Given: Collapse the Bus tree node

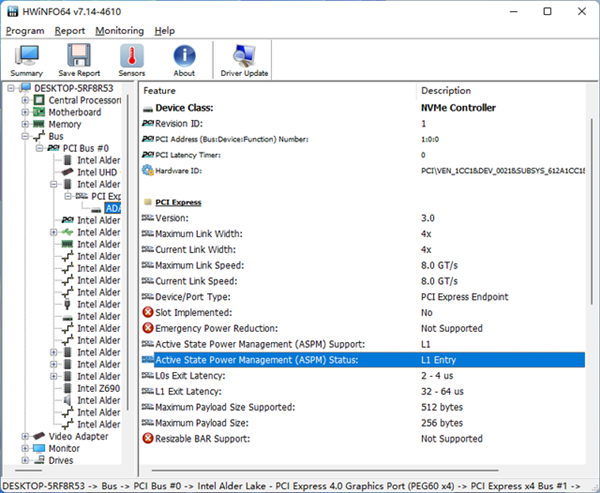Looking at the screenshot, I should tap(25, 136).
